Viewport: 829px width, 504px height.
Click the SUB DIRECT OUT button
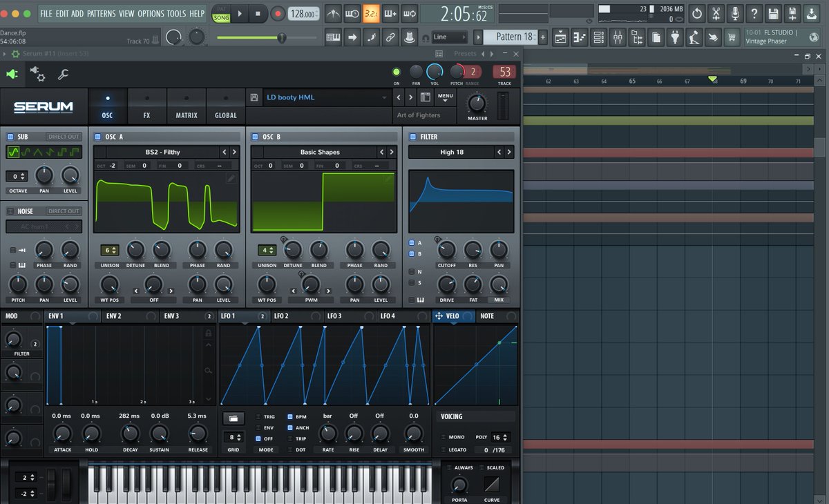(x=64, y=137)
